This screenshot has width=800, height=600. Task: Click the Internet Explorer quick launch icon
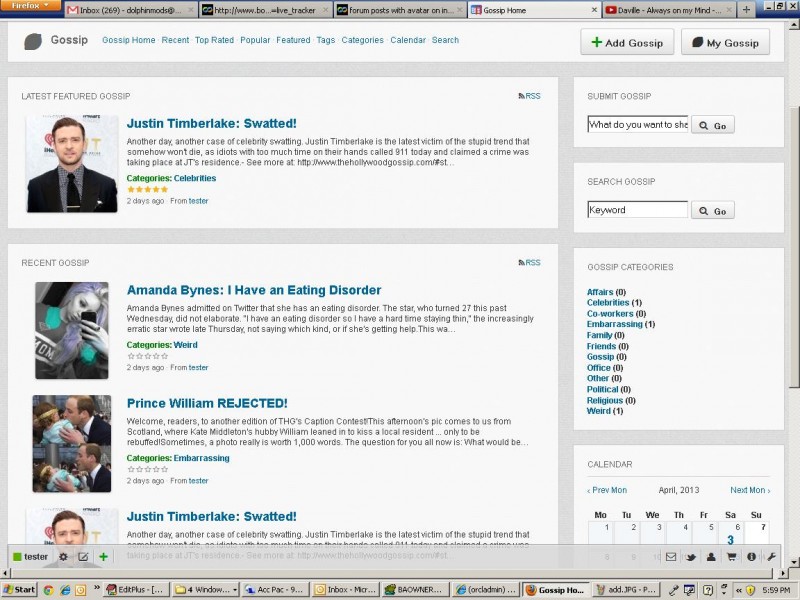click(65, 590)
